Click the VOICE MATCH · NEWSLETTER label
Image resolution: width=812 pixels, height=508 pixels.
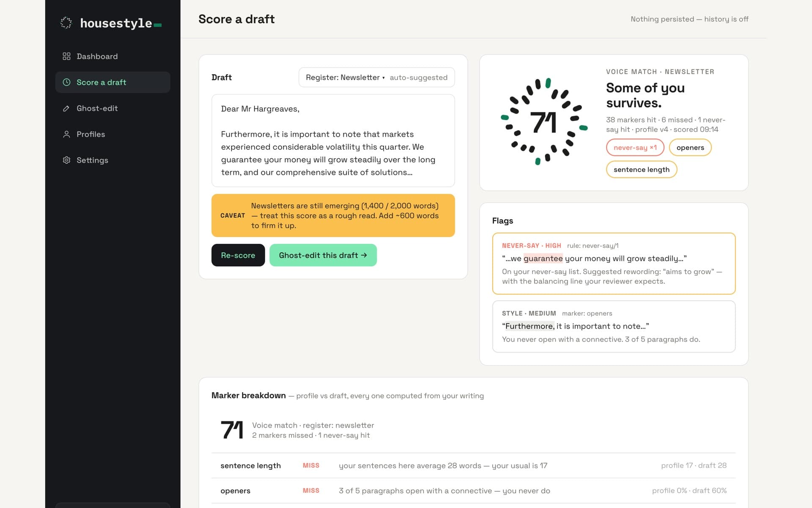pos(660,72)
